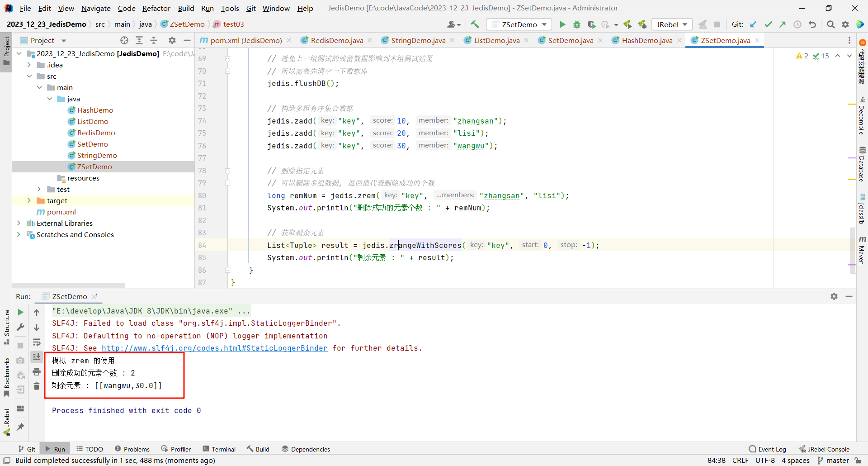Push commits with the Git push arrow
The width and height of the screenshot is (868, 466).
(783, 24)
